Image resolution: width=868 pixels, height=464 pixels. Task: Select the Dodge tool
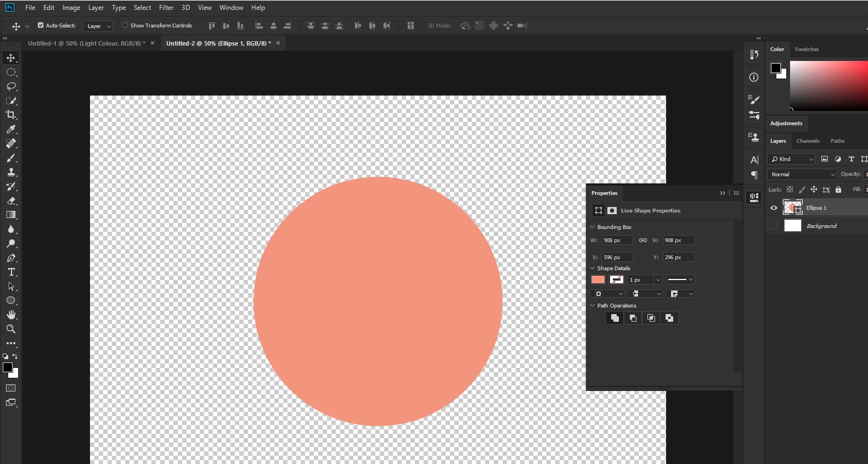click(11, 243)
